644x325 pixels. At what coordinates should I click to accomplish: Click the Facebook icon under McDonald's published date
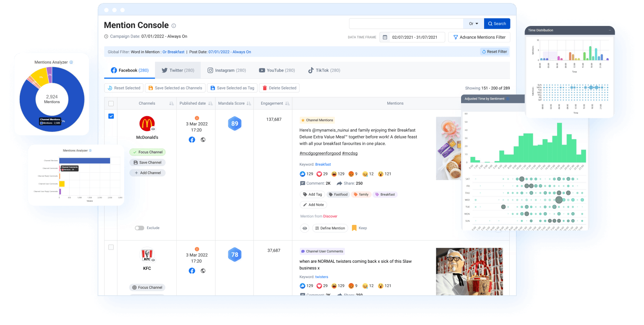(192, 140)
